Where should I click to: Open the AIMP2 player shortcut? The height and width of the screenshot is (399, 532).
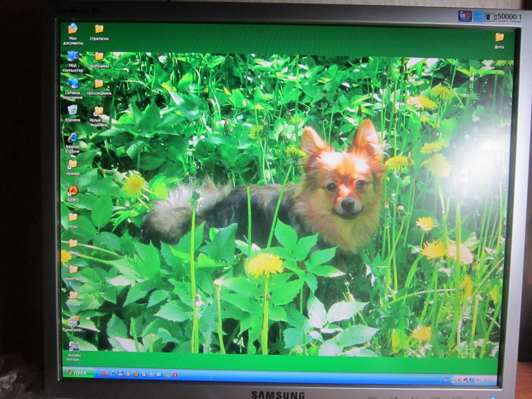click(x=73, y=191)
